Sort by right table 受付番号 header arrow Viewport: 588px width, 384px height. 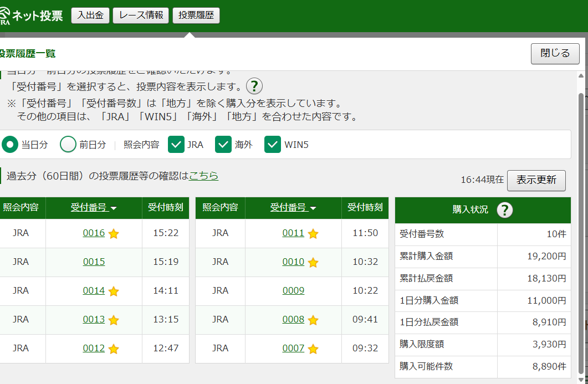[313, 208]
